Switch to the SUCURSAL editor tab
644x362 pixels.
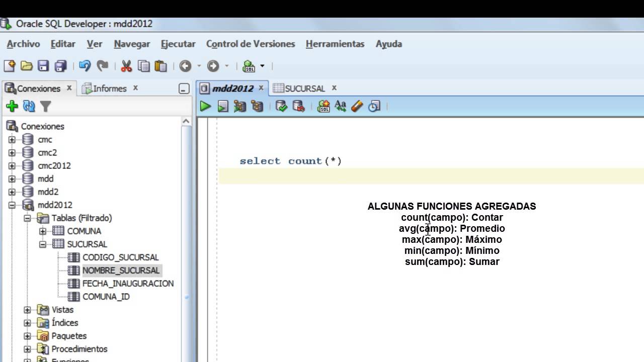(305, 88)
